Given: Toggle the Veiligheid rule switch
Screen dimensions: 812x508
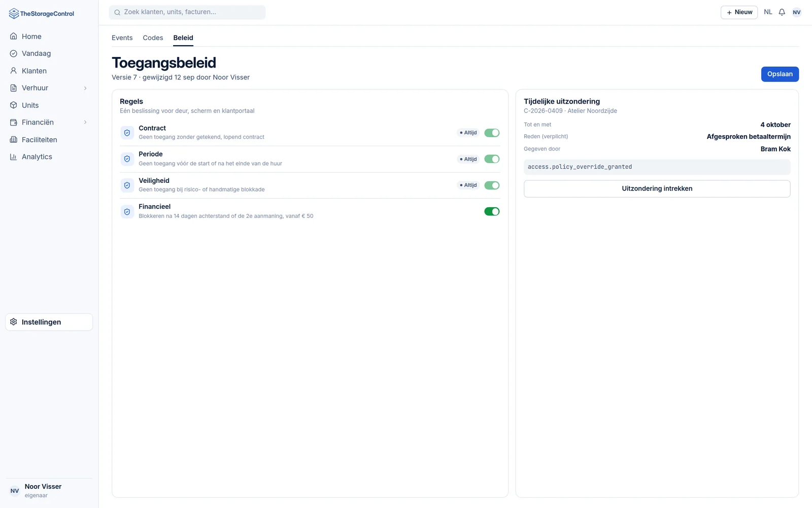Looking at the screenshot, I should click(x=492, y=185).
